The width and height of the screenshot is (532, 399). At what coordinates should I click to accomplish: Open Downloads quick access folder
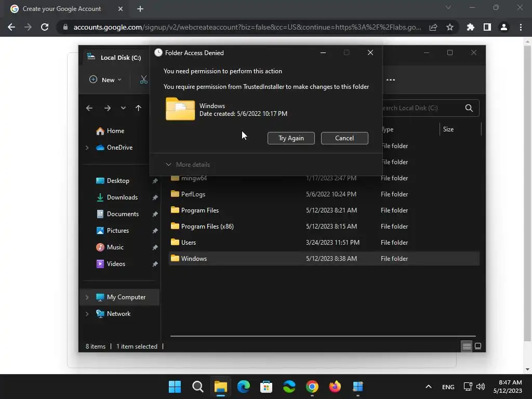point(122,197)
